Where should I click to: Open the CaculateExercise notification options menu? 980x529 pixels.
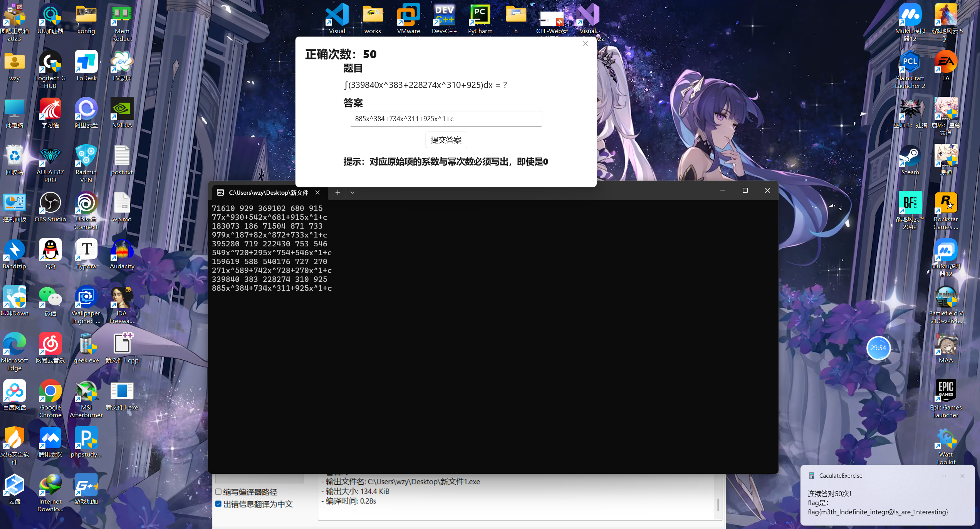943,476
